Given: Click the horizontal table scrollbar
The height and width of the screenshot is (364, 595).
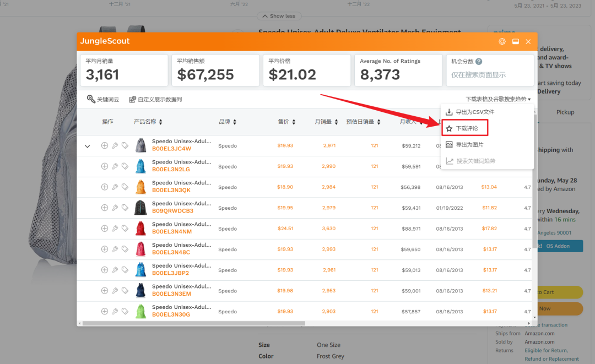Looking at the screenshot, I should click(x=193, y=323).
